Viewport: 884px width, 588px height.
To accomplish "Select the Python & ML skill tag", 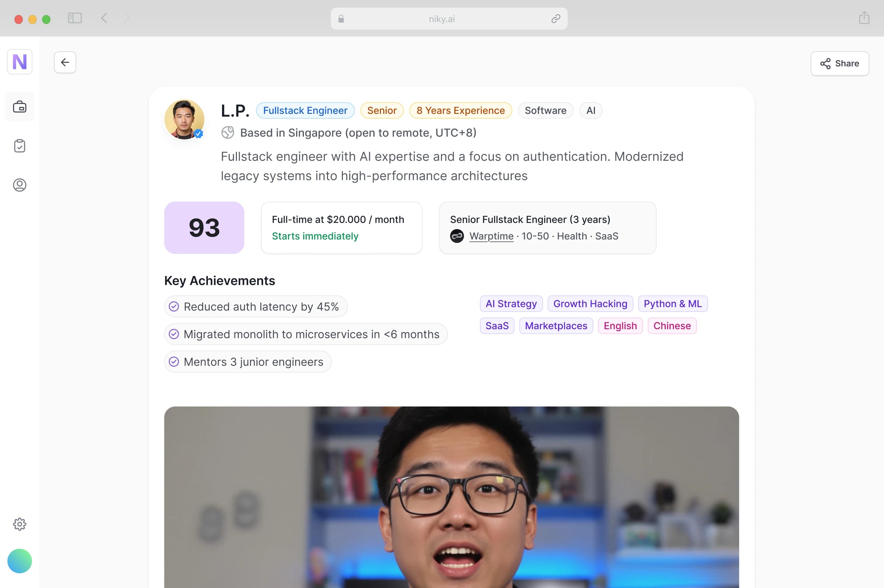I will (673, 304).
